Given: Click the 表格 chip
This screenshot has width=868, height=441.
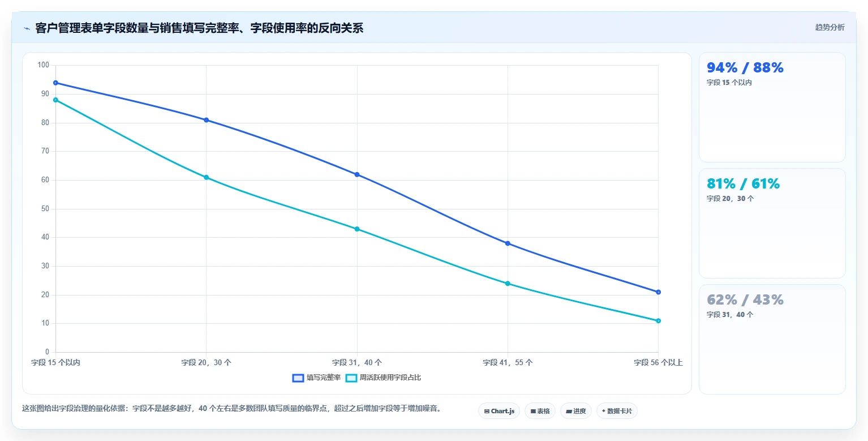Looking at the screenshot, I should pyautogui.click(x=540, y=411).
